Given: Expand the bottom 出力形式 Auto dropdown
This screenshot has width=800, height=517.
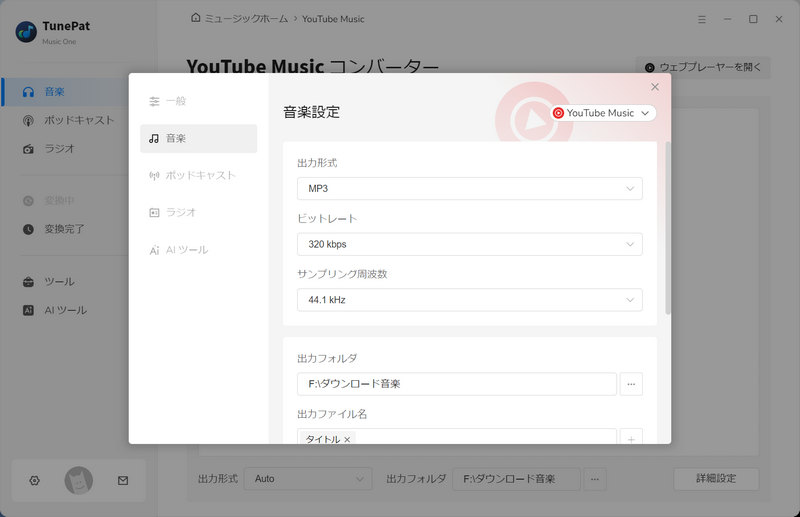Looking at the screenshot, I should (x=308, y=479).
